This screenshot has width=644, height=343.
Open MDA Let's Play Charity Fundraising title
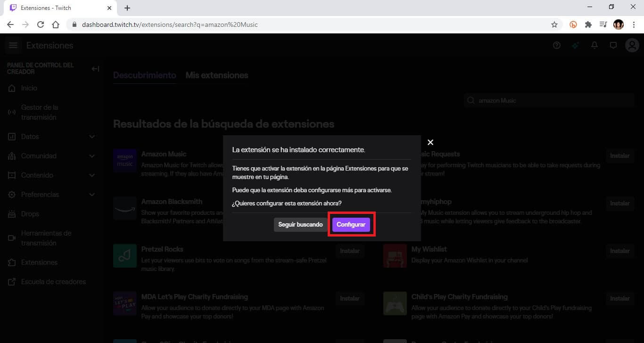click(194, 297)
